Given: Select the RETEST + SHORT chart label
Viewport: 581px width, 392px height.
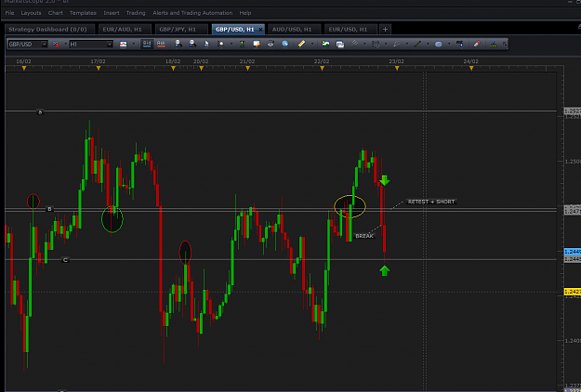Looking at the screenshot, I should pyautogui.click(x=431, y=202).
